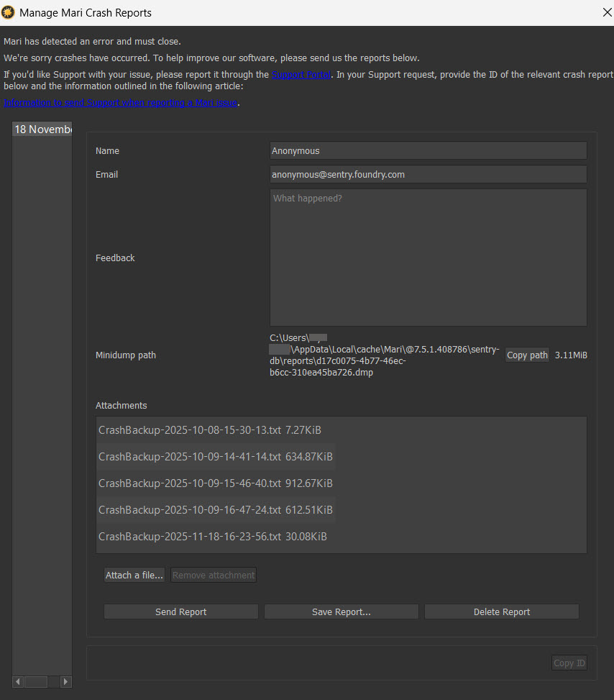Send the crash report
The image size is (614, 700).
181,612
